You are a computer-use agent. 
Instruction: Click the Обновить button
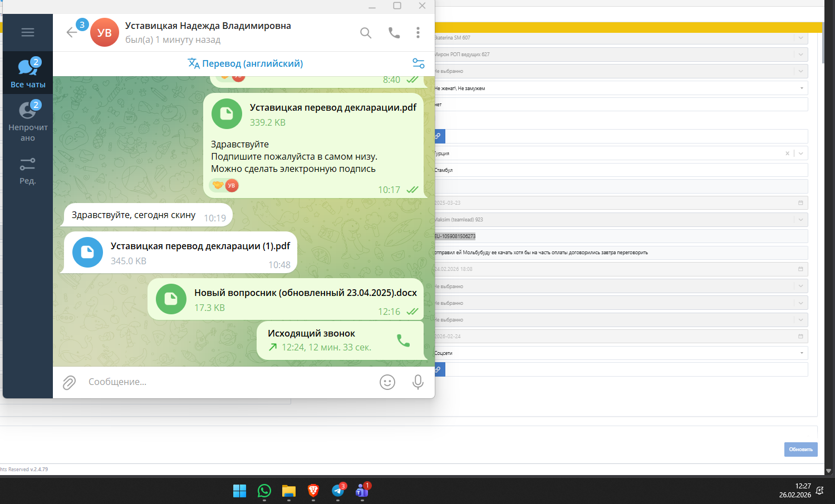(x=800, y=449)
